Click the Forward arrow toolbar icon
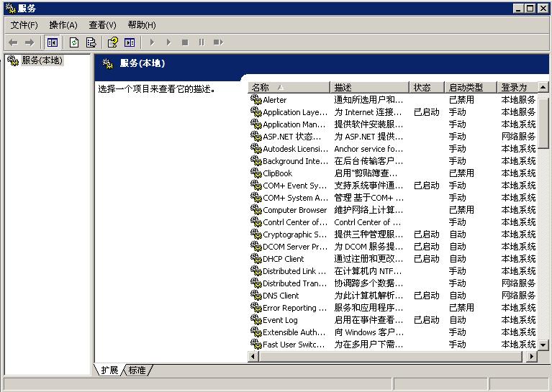The image size is (552, 392). click(30, 42)
